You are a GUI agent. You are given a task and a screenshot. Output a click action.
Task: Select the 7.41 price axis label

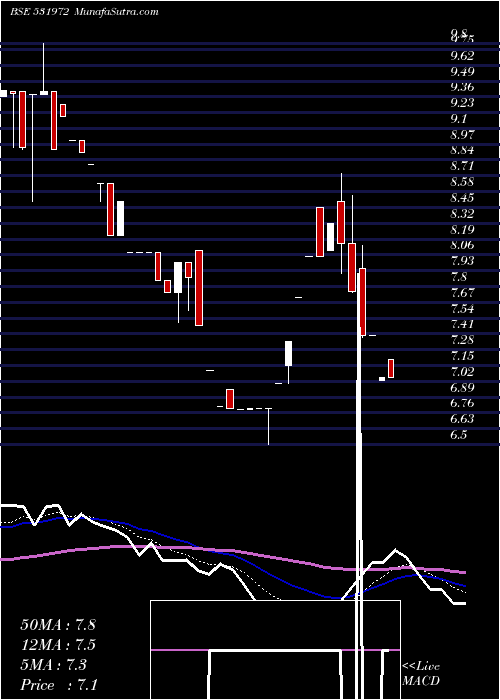[462, 325]
